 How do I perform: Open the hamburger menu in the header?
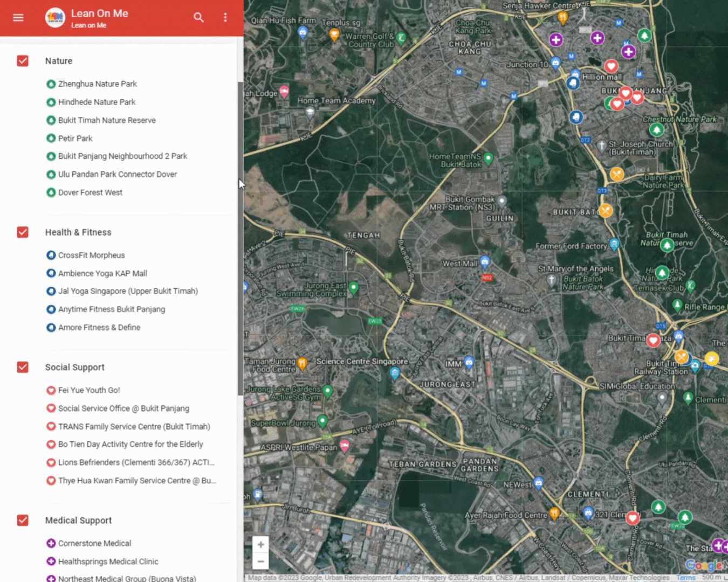pos(18,17)
